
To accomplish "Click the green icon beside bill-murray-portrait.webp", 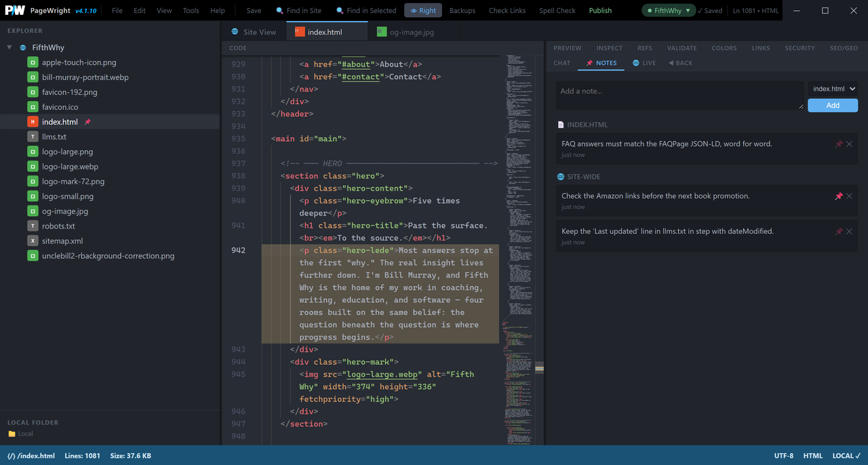I will pyautogui.click(x=33, y=77).
